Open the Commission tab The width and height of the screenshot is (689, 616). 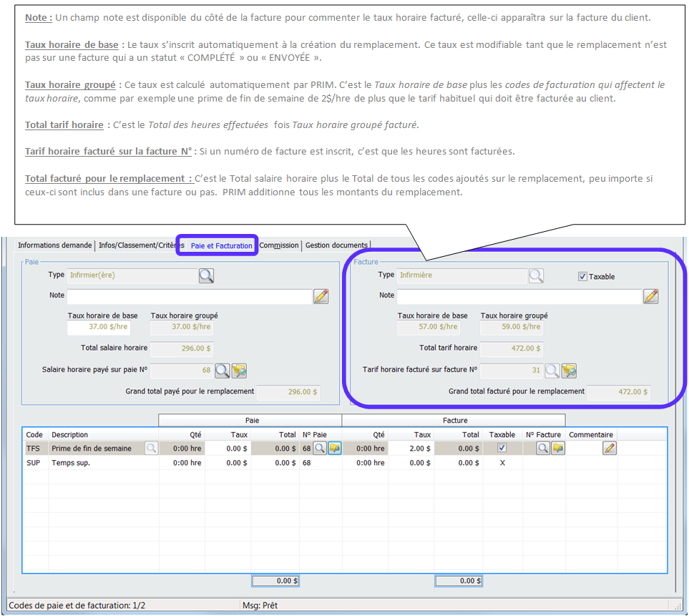[279, 245]
